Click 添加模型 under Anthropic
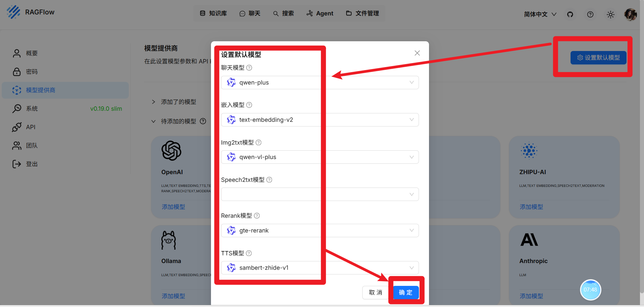The height and width of the screenshot is (307, 644). click(531, 296)
